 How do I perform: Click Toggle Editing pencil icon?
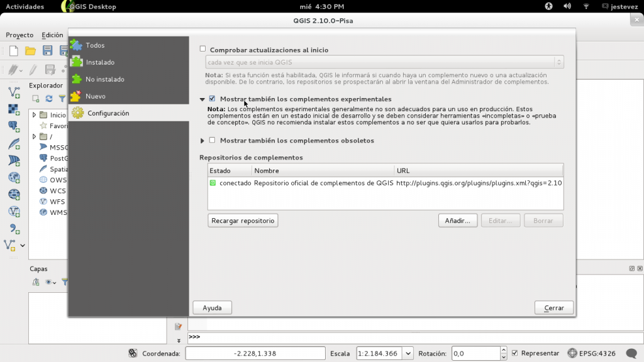point(33,69)
